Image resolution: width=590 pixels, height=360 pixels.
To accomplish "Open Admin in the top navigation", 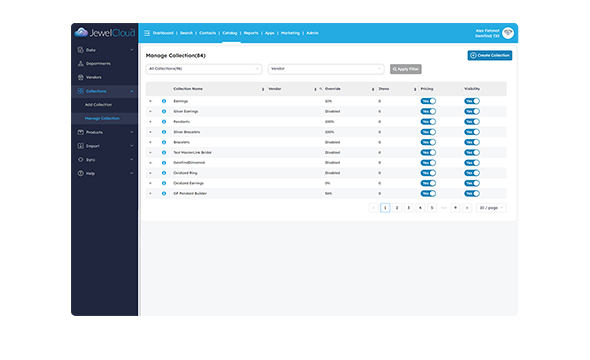I will click(x=312, y=33).
